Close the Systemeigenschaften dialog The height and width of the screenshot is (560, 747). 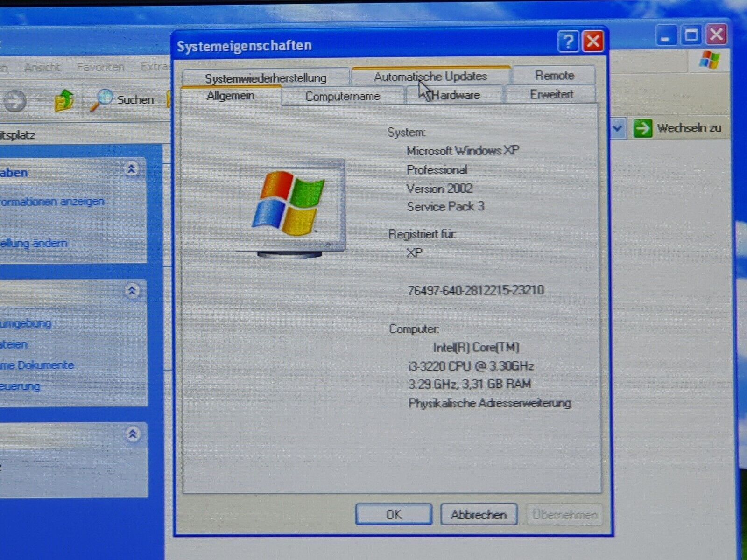pyautogui.click(x=593, y=42)
